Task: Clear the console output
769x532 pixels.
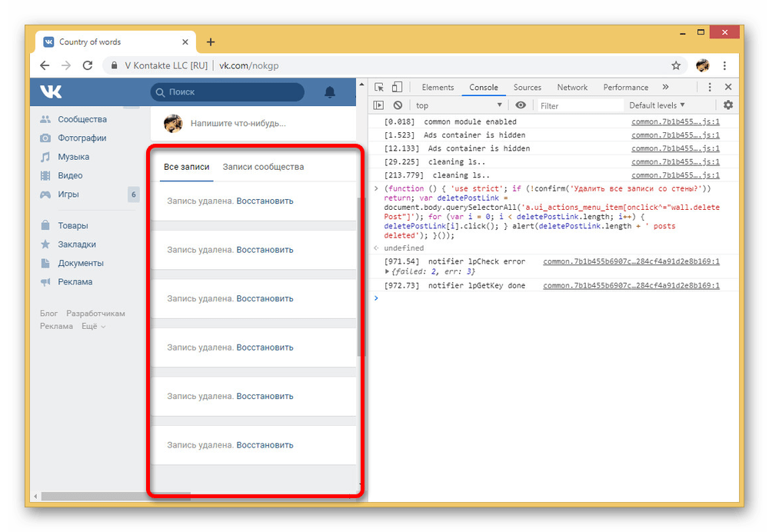Action: [398, 105]
